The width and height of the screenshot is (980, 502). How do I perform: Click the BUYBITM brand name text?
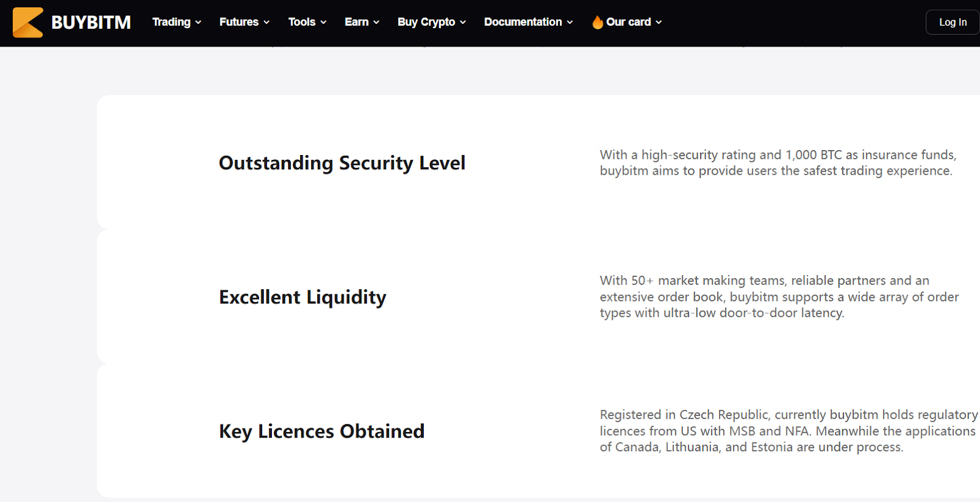pos(91,23)
